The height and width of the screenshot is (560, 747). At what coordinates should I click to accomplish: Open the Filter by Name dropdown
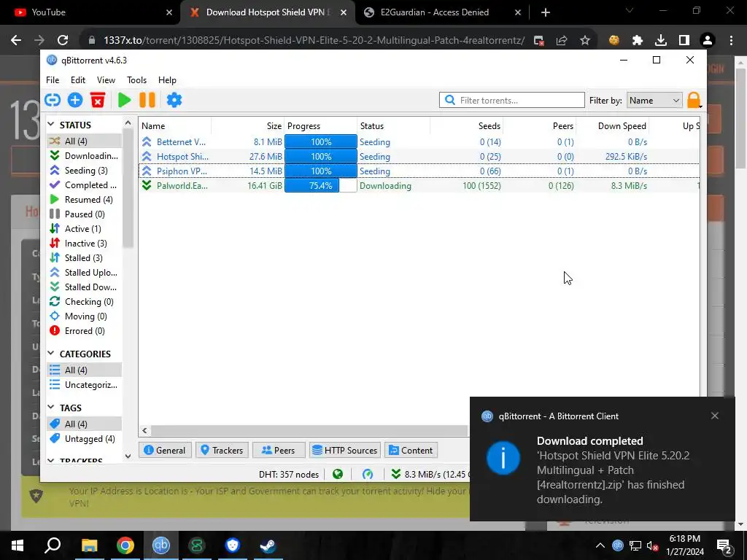pos(654,101)
